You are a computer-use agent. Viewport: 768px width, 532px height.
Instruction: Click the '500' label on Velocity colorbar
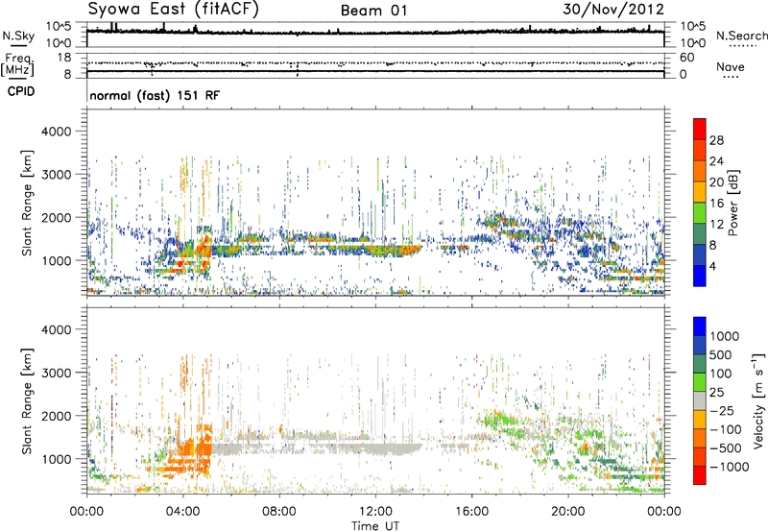(x=721, y=355)
